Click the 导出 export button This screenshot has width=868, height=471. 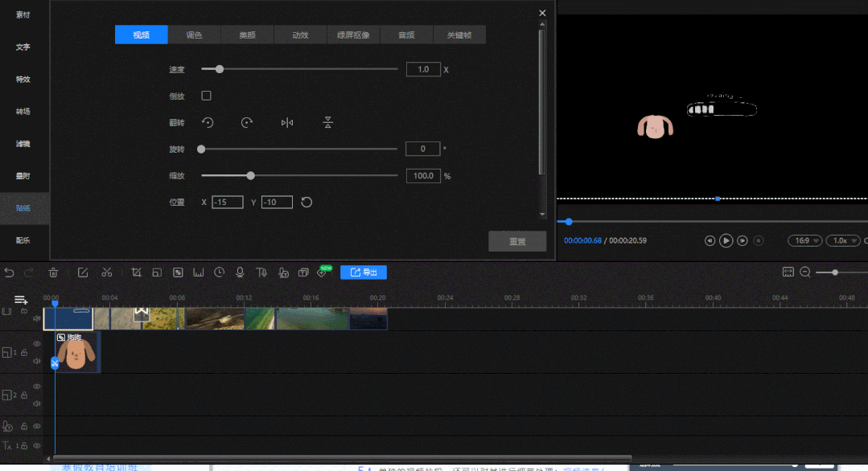pos(363,272)
